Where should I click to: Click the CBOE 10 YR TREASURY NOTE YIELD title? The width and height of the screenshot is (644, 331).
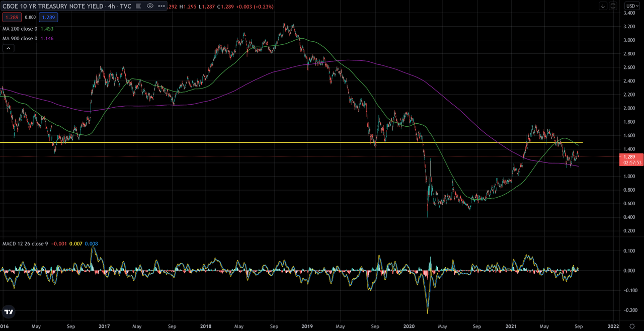pyautogui.click(x=53, y=6)
